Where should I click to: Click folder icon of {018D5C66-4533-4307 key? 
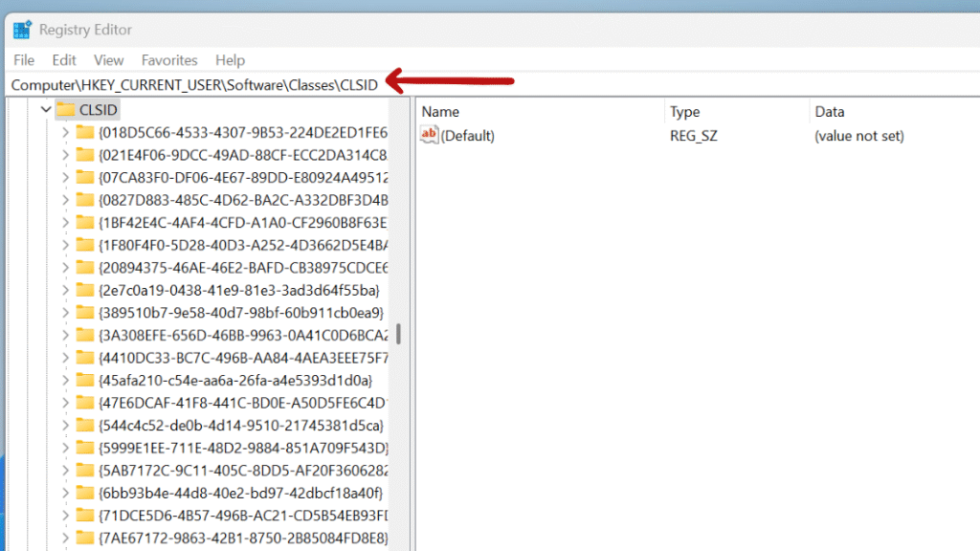point(85,132)
